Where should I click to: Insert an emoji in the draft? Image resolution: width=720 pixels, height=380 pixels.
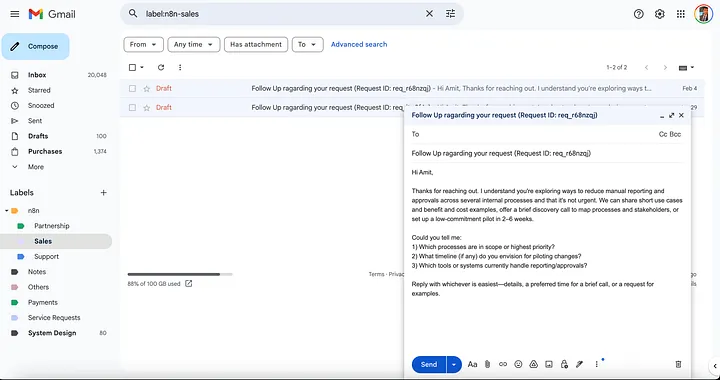pos(518,364)
